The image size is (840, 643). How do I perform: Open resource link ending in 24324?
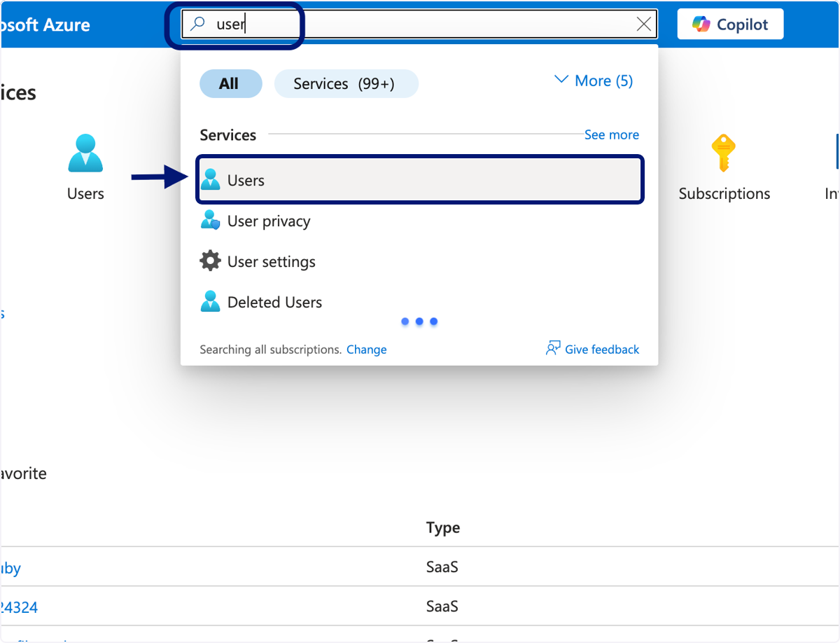19,607
